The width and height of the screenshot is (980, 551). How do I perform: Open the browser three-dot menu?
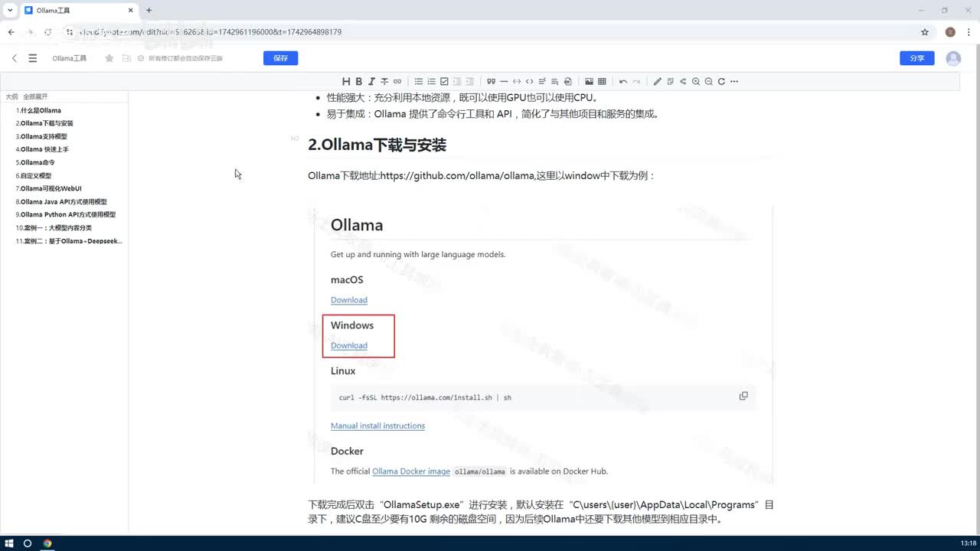pyautogui.click(x=969, y=32)
